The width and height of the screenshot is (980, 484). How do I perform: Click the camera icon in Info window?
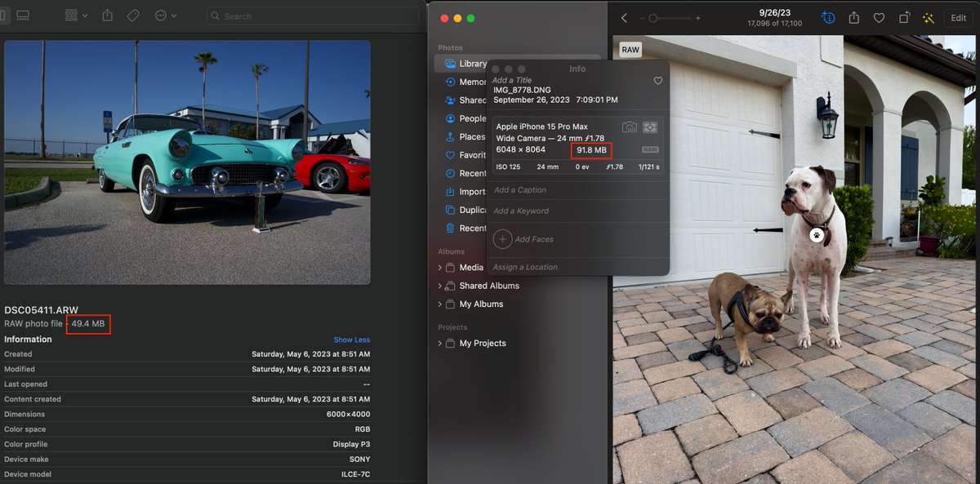630,127
